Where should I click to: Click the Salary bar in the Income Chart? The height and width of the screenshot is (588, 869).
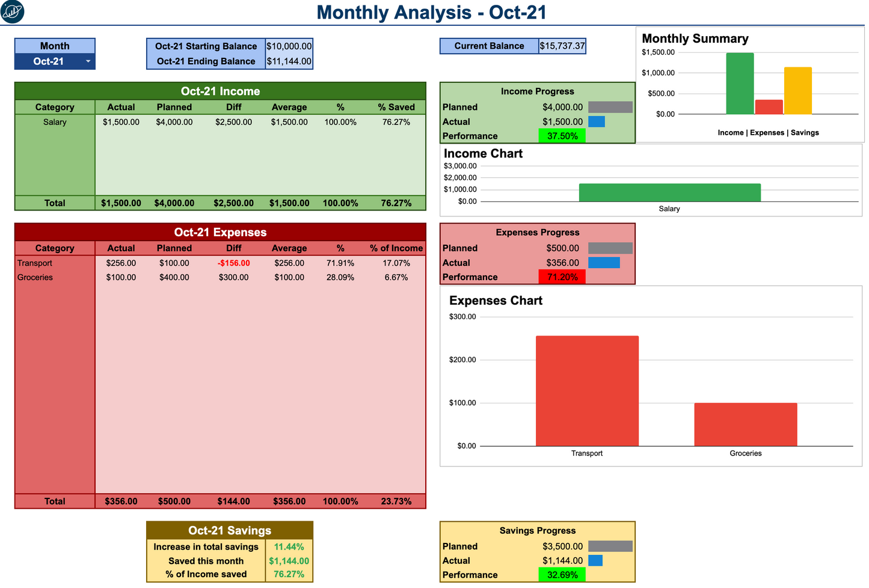[669, 192]
